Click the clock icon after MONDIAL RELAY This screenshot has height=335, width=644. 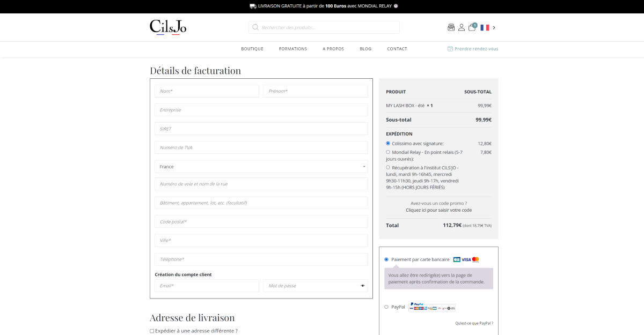pyautogui.click(x=396, y=6)
